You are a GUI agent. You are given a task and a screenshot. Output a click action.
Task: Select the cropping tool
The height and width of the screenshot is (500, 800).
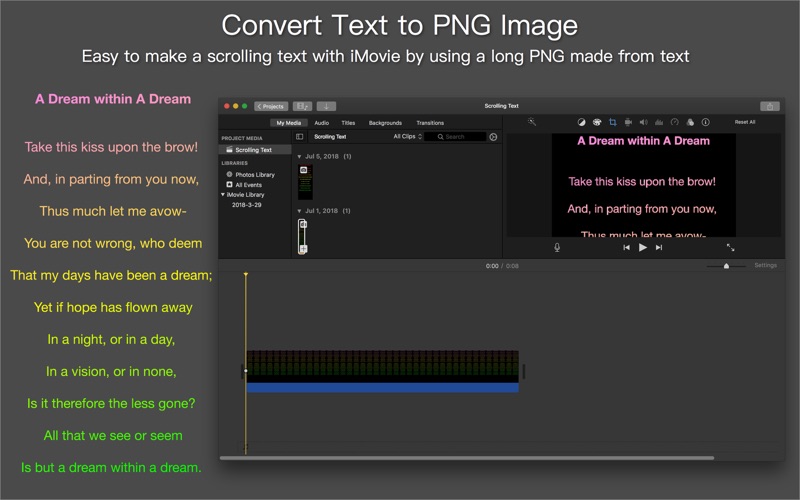coord(612,122)
